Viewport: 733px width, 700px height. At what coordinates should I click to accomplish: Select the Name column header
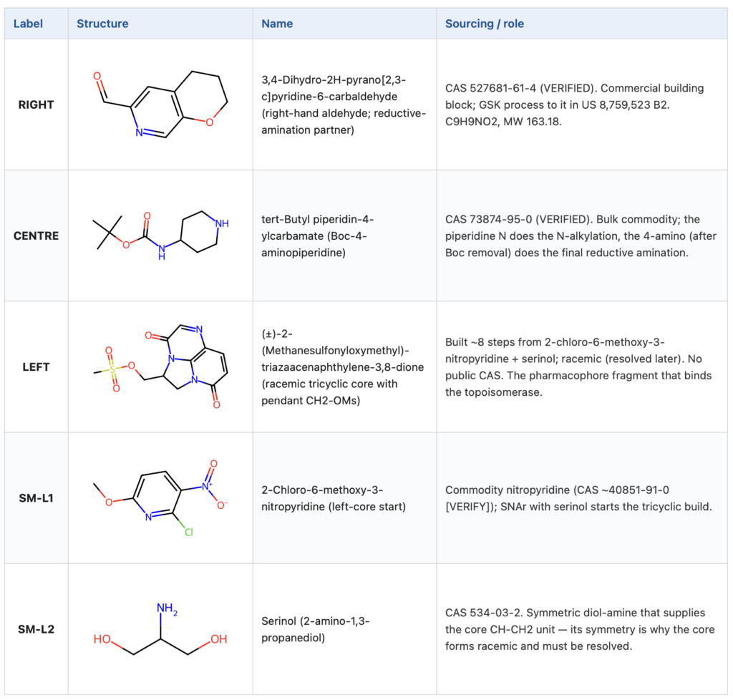pos(277,24)
